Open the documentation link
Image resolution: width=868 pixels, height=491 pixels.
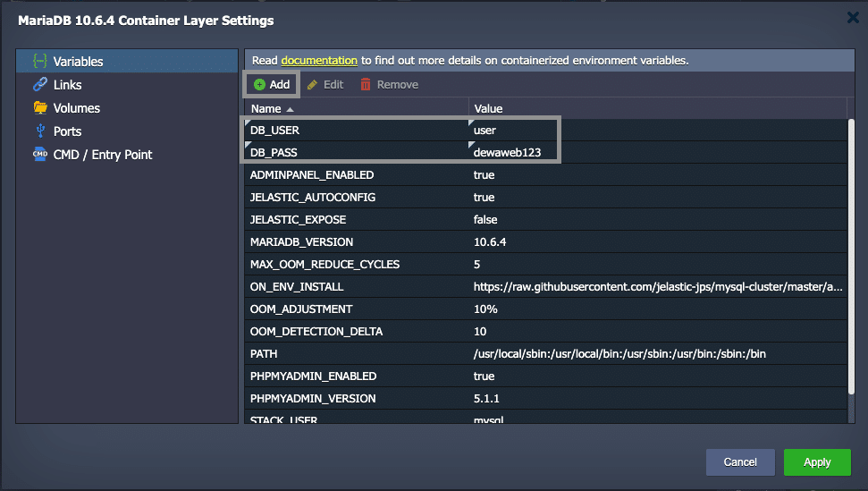click(319, 60)
